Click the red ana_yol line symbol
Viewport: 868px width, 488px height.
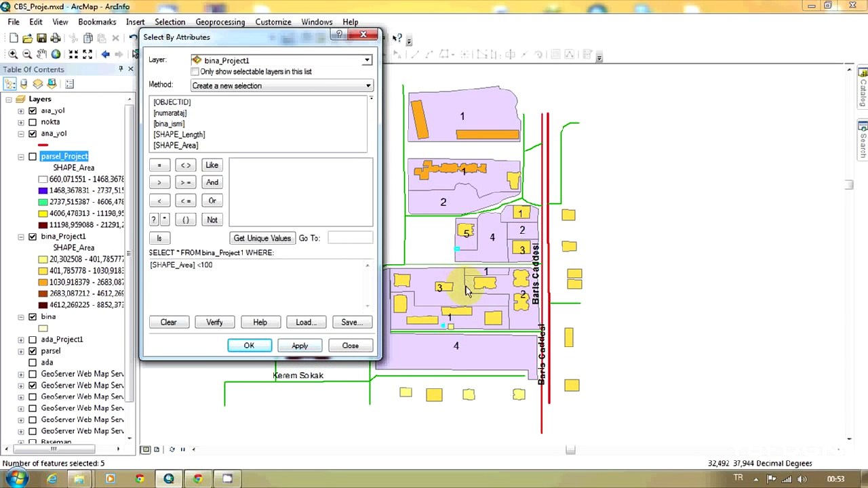(43, 145)
